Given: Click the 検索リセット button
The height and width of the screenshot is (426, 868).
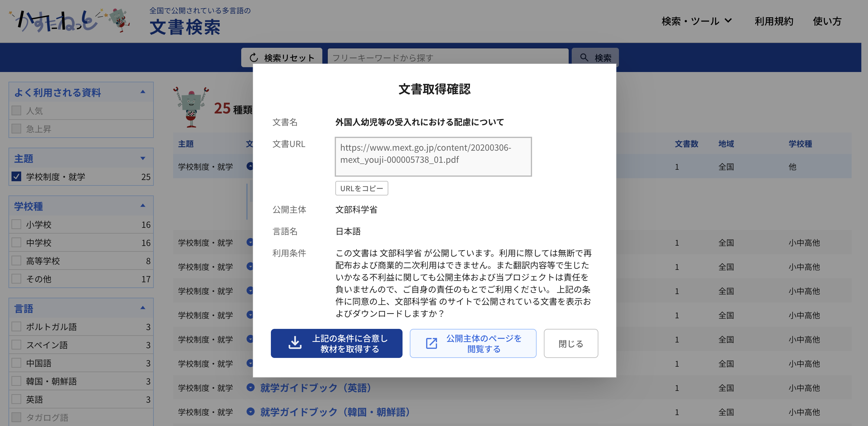Looking at the screenshot, I should 282,57.
